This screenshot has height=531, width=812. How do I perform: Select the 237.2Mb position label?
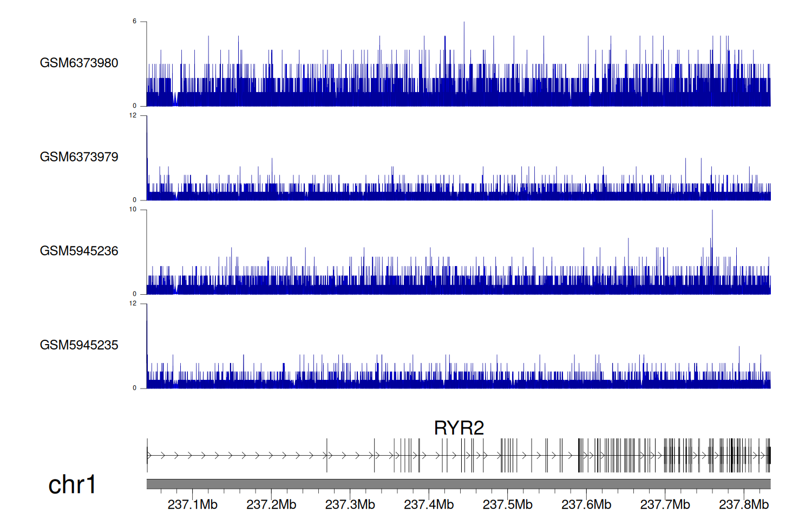click(x=271, y=504)
